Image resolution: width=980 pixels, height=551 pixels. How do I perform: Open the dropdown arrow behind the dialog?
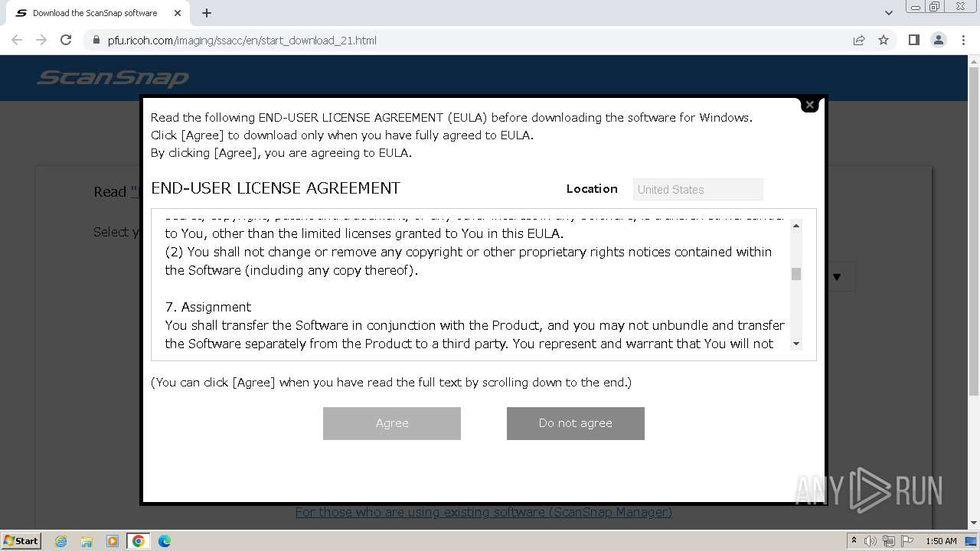[837, 277]
